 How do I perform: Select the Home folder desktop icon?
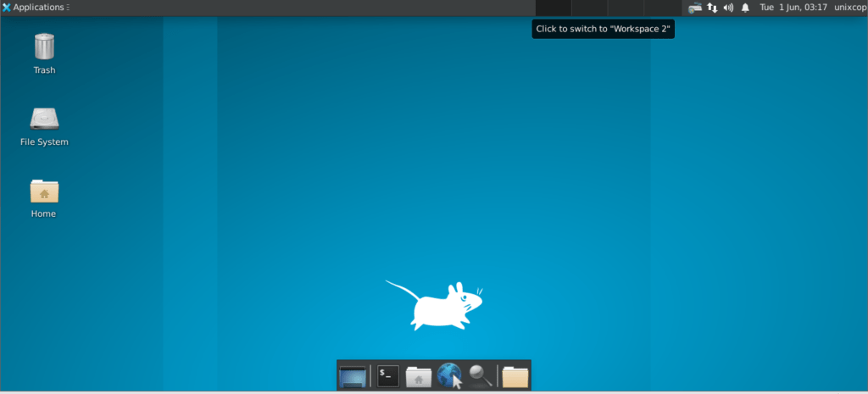point(44,191)
